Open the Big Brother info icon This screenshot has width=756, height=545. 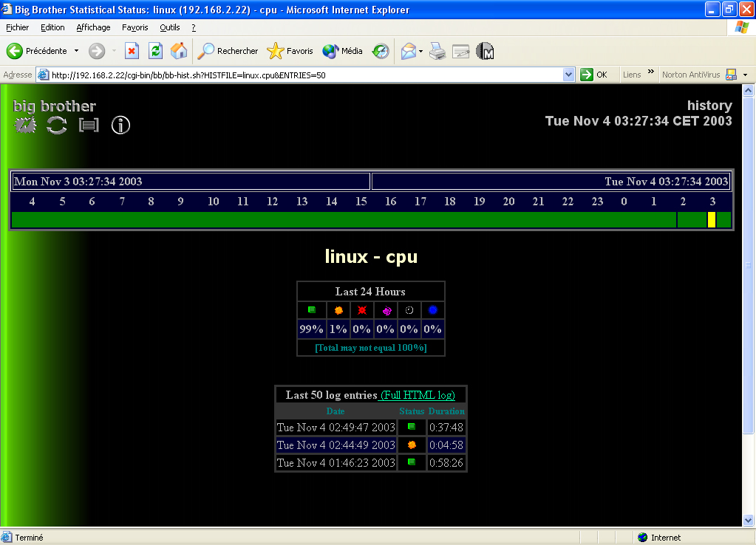pos(120,125)
